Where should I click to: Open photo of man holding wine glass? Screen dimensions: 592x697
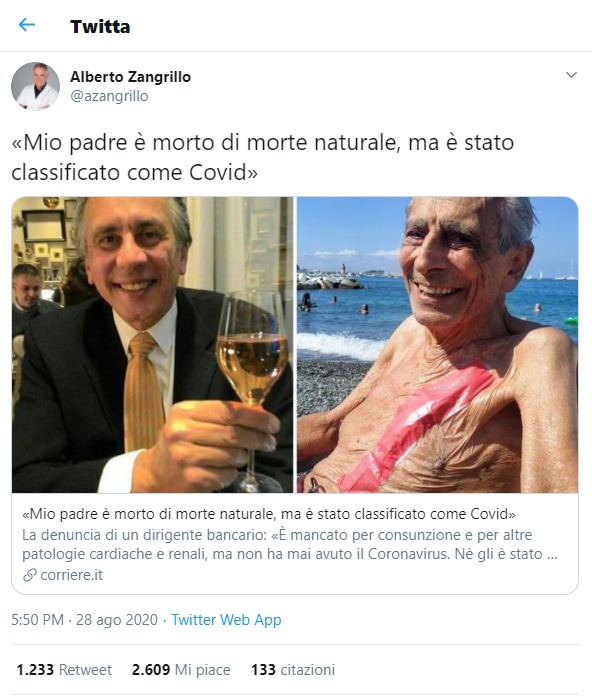point(152,345)
